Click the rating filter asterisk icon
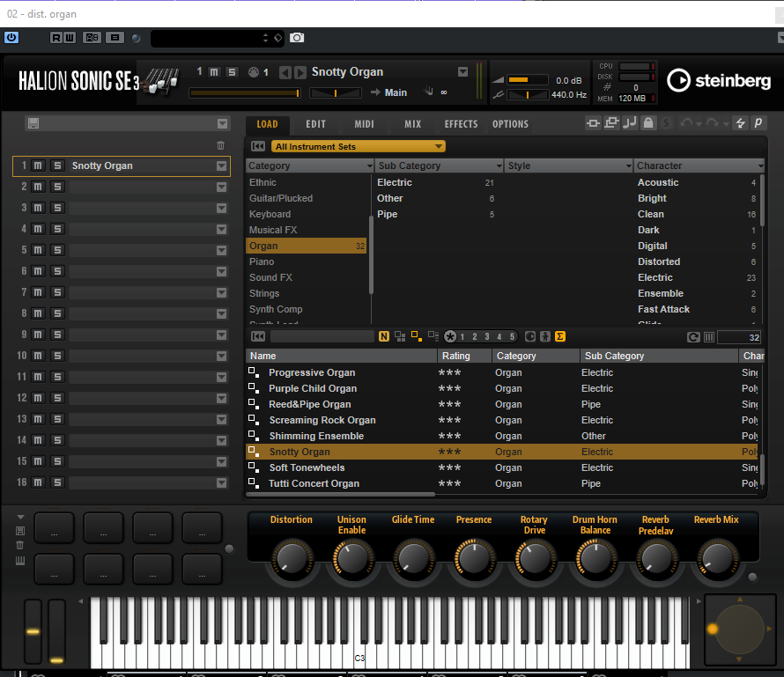The image size is (784, 677). click(x=450, y=337)
